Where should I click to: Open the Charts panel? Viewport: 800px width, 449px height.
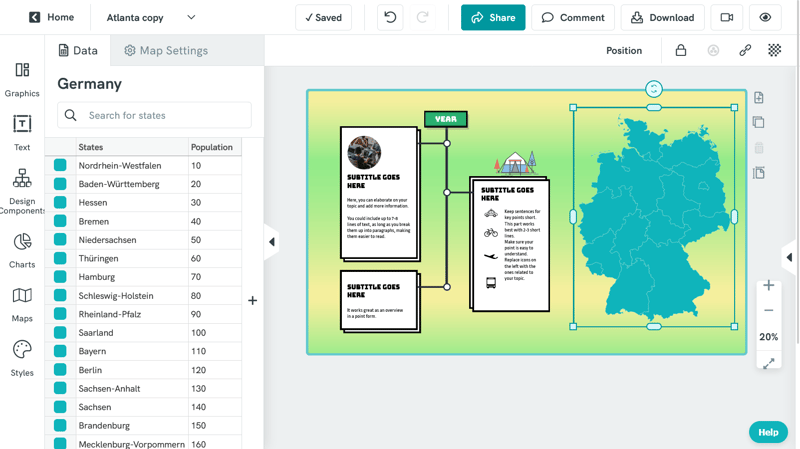click(22, 250)
